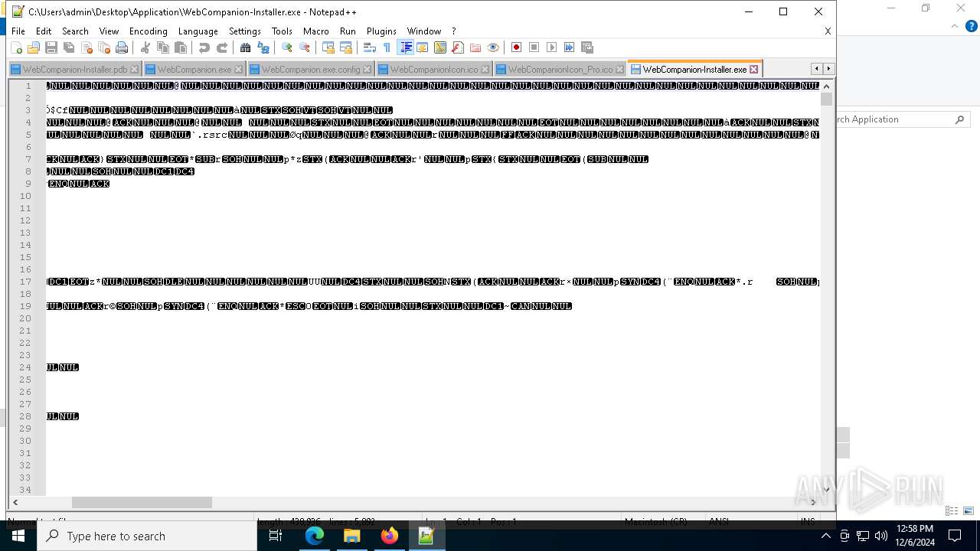Switch to WebCompanion.exe.config tab
980x551 pixels.
pyautogui.click(x=310, y=70)
